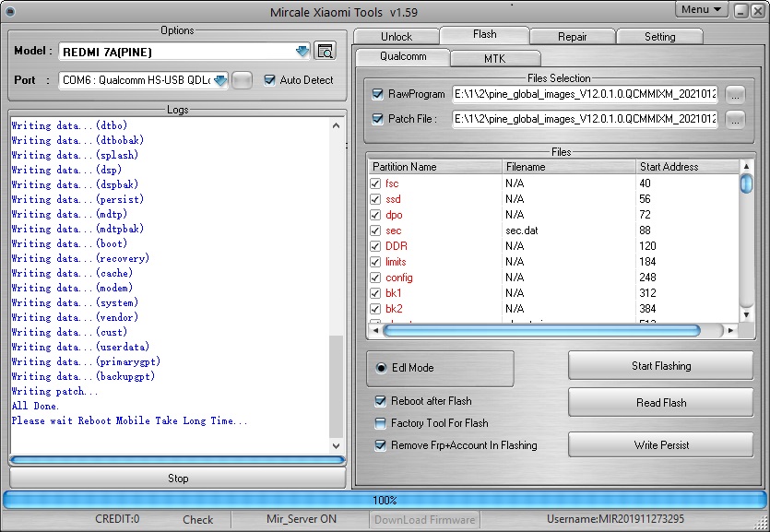Click the files list scroll up arrow
The width and height of the screenshot is (770, 532).
(x=746, y=166)
